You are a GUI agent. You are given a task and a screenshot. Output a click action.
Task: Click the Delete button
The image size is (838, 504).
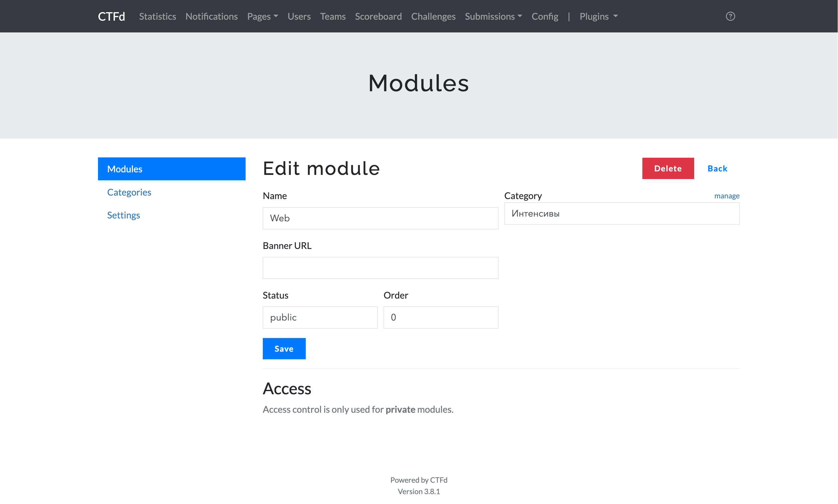[667, 168]
